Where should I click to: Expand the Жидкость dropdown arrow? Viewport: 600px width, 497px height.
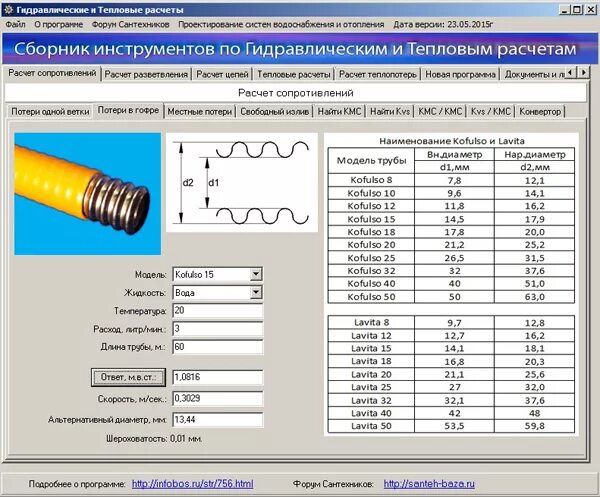pyautogui.click(x=256, y=293)
